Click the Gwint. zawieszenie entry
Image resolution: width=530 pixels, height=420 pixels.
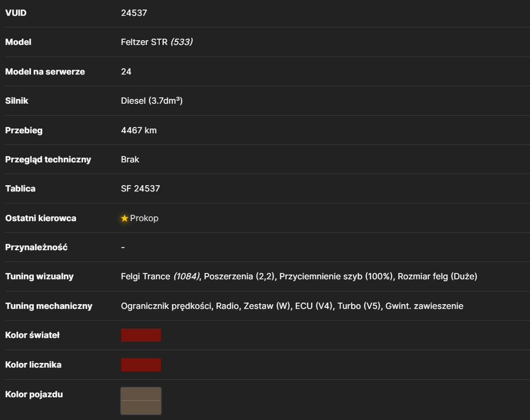(424, 306)
